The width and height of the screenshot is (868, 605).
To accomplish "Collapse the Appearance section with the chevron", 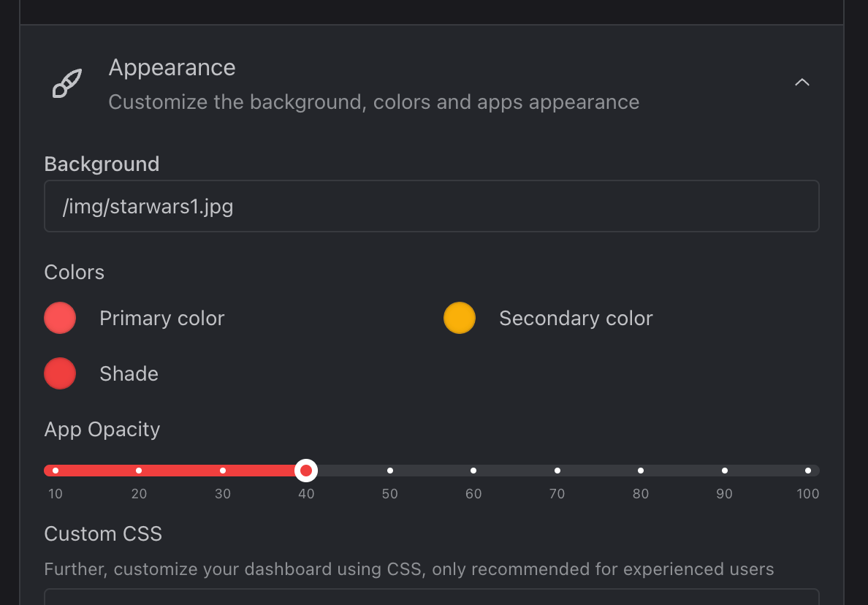I will (802, 83).
